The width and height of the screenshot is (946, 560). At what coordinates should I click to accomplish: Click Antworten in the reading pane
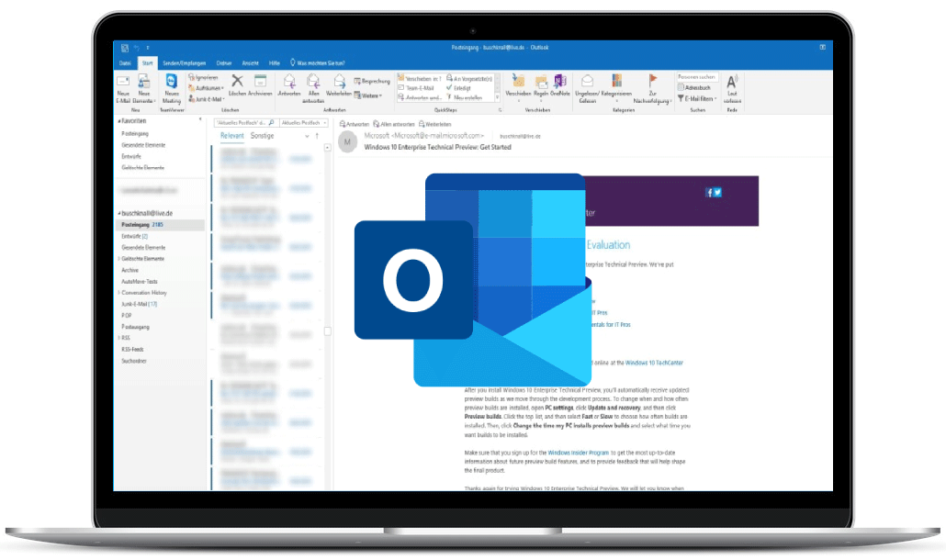pos(355,124)
